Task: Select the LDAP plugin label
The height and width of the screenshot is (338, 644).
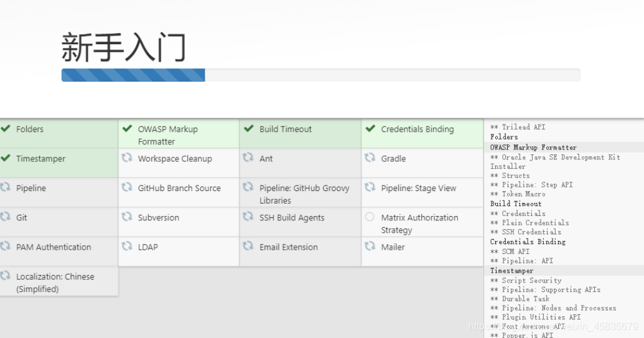Action: point(148,247)
